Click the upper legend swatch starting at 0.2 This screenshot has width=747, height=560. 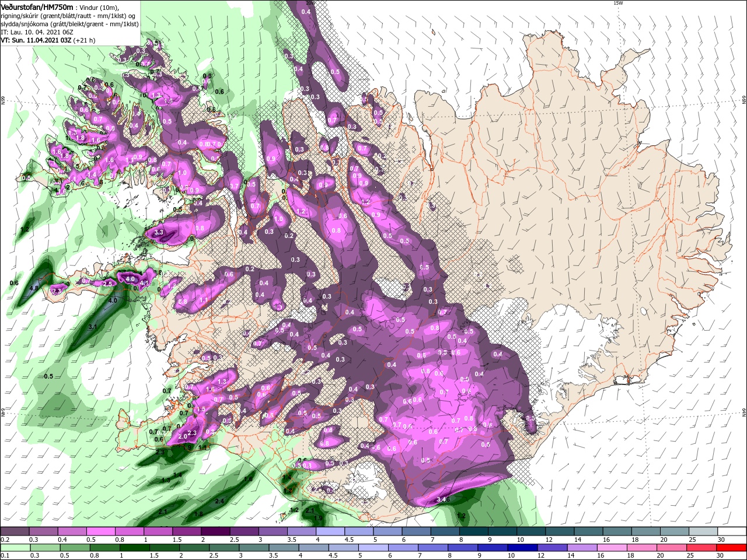[x=15, y=531]
